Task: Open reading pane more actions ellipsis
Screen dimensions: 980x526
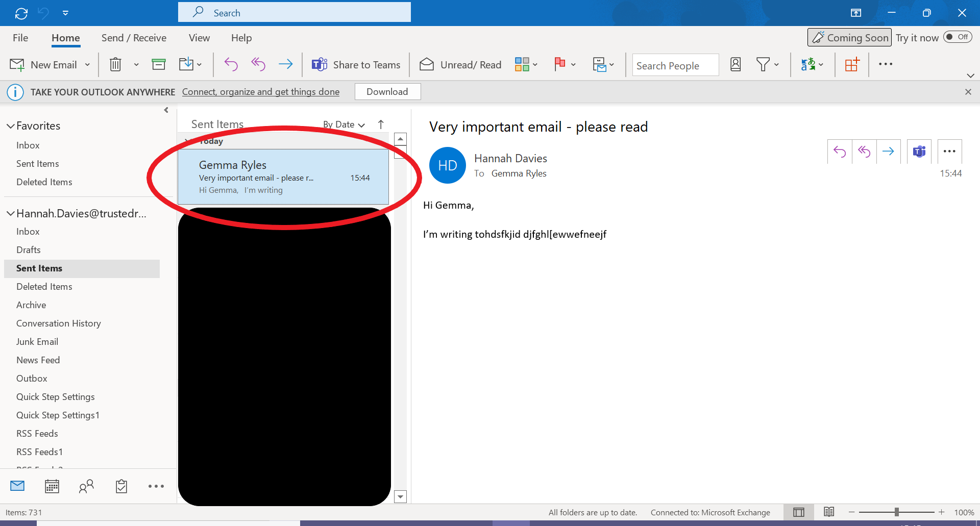Action: click(950, 152)
